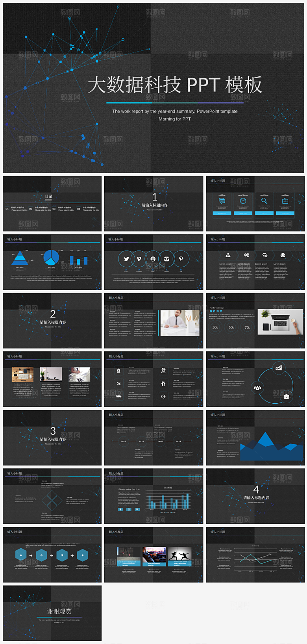Click the people group icon on the circle diagram

point(257,388)
